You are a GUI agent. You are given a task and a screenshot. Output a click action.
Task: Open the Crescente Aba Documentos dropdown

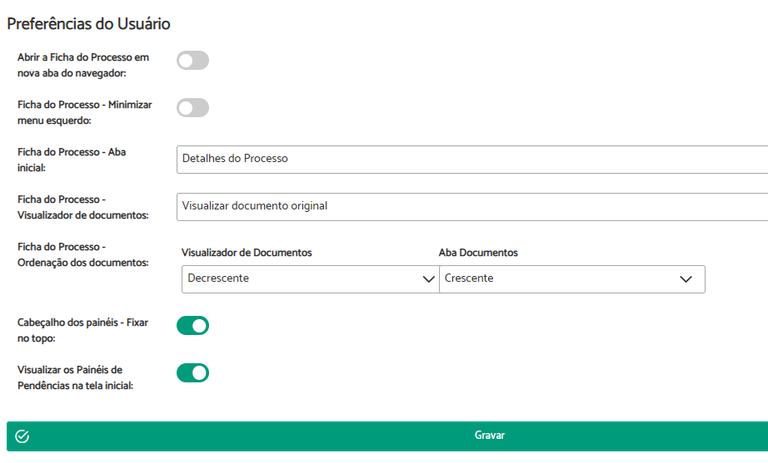pyautogui.click(x=572, y=279)
